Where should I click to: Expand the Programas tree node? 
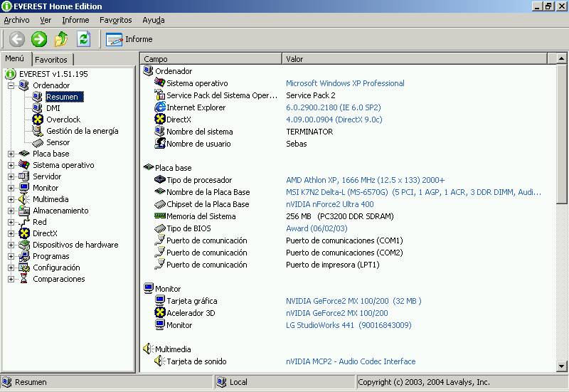pos(11,257)
